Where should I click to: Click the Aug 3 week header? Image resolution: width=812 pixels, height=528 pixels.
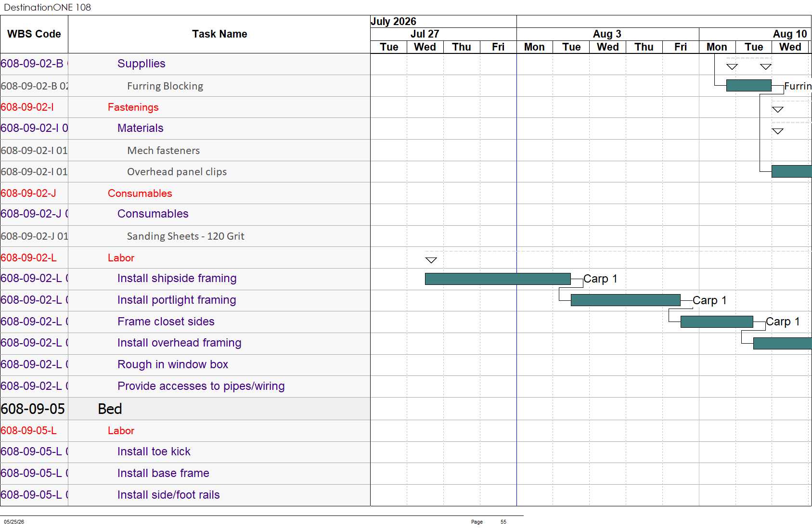607,34
